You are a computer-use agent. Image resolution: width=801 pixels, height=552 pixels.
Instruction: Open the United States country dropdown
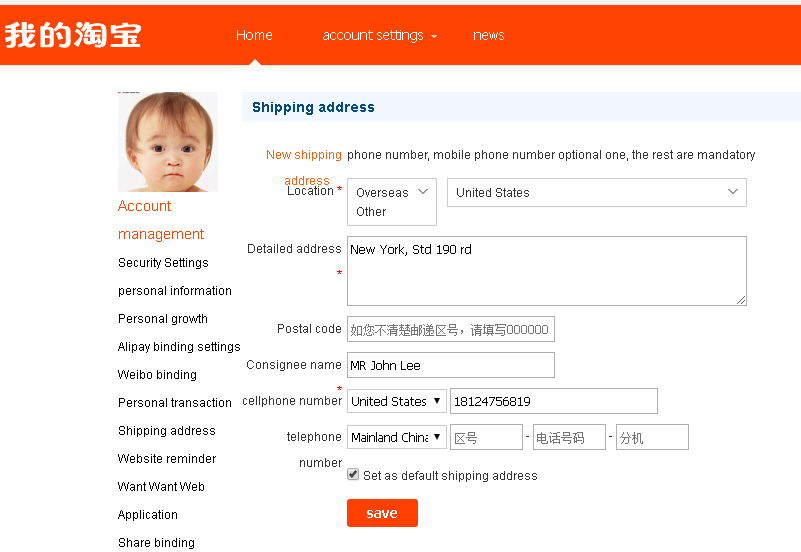click(x=596, y=193)
